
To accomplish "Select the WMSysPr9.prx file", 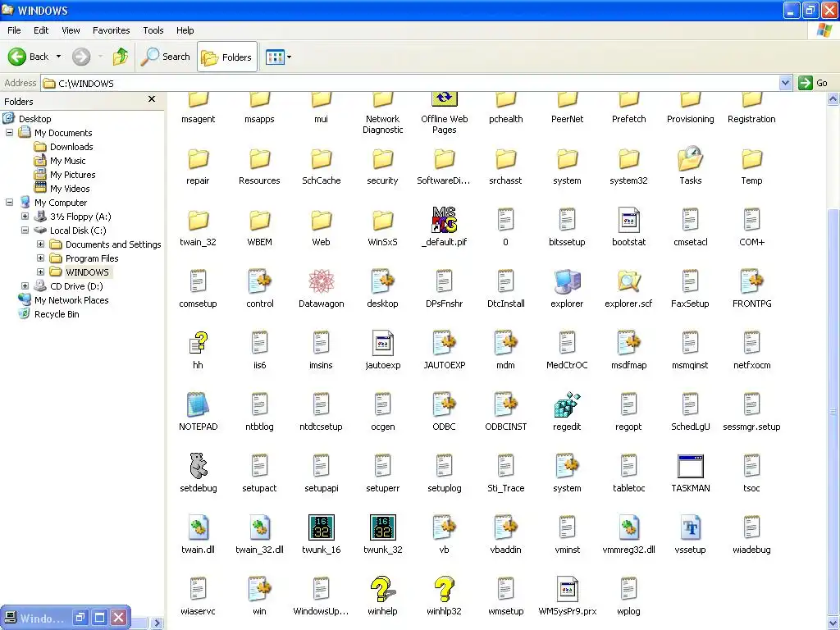I will point(567,589).
